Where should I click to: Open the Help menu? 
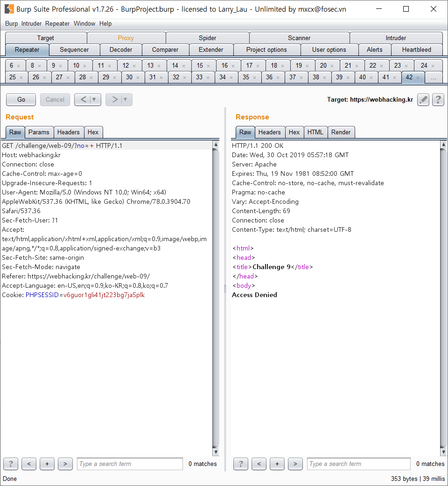pyautogui.click(x=105, y=24)
